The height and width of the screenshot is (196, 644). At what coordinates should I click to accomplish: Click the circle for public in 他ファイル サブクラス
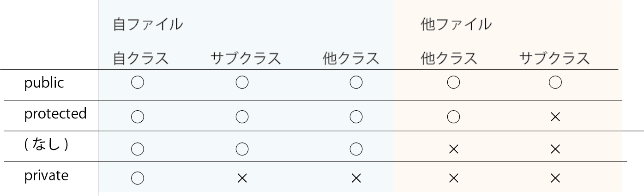click(555, 83)
